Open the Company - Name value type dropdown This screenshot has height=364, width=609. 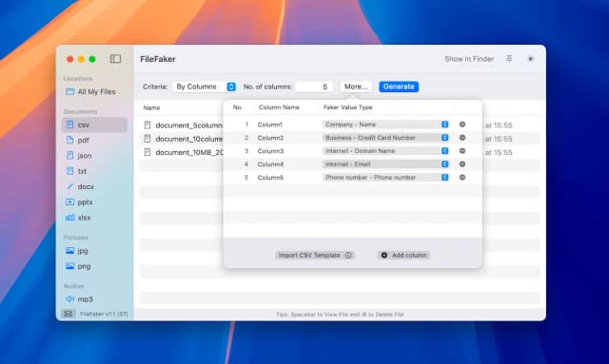point(385,125)
